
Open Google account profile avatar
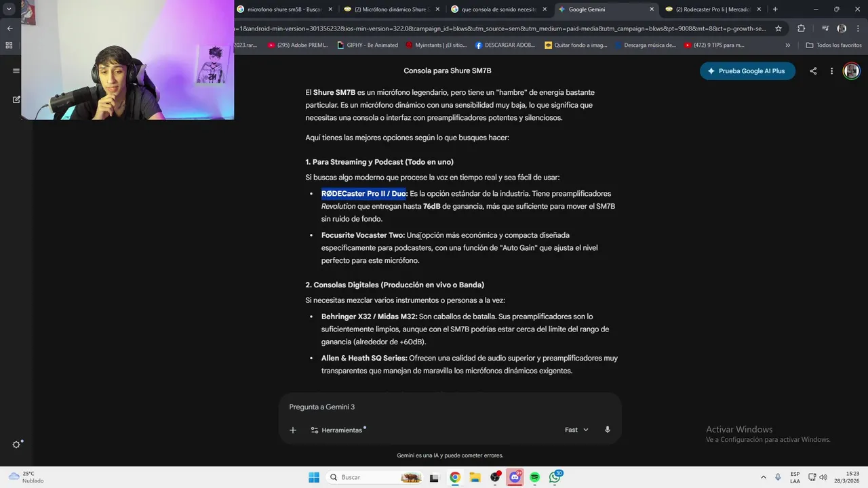851,70
